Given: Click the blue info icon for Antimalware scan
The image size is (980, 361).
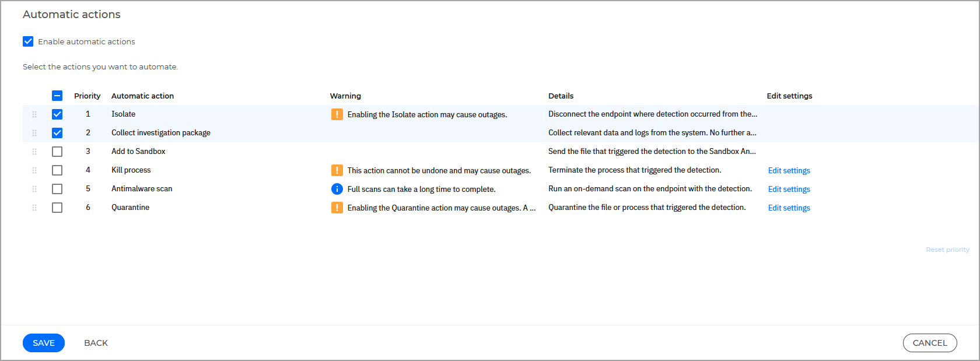Looking at the screenshot, I should [x=337, y=189].
